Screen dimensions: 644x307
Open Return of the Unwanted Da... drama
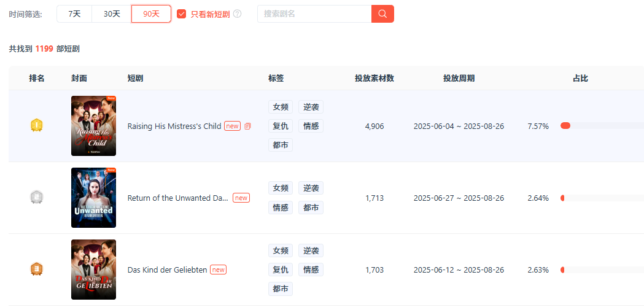click(x=177, y=198)
